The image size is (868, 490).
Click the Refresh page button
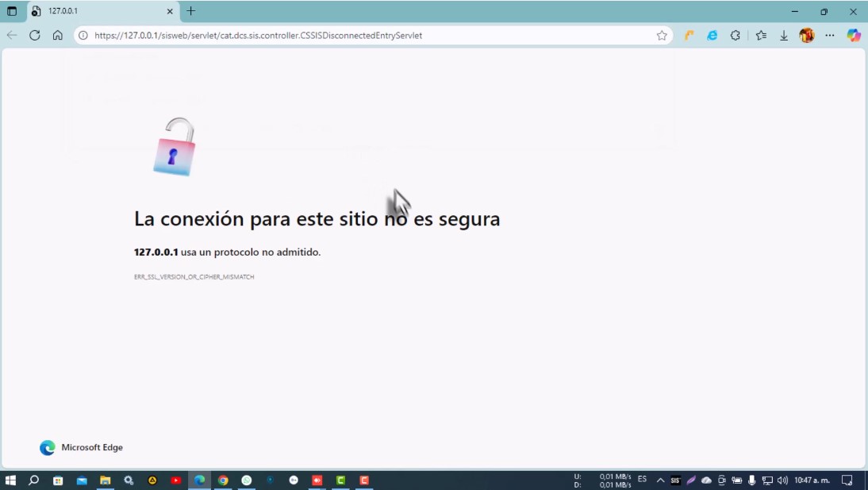pyautogui.click(x=34, y=35)
